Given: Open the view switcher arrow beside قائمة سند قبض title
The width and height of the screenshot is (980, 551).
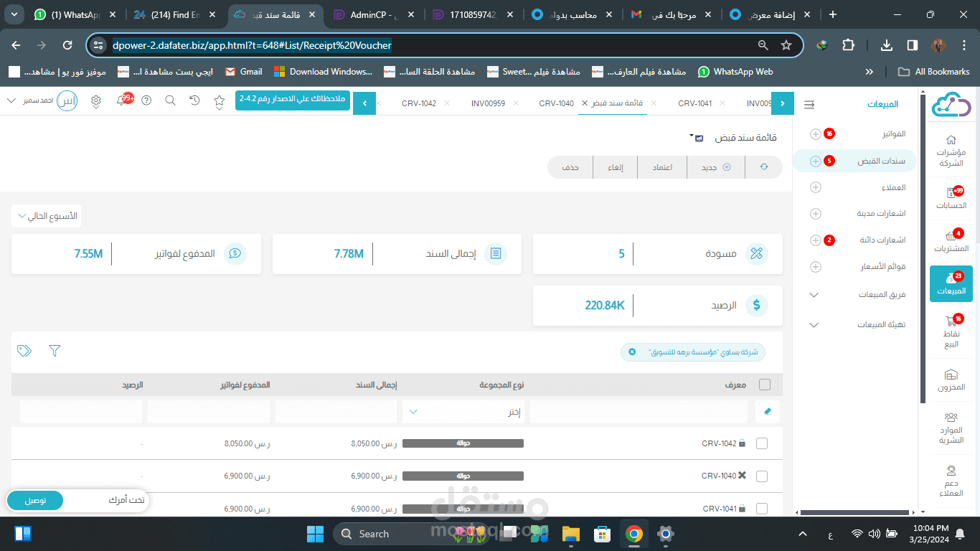Looking at the screenshot, I should tap(692, 136).
